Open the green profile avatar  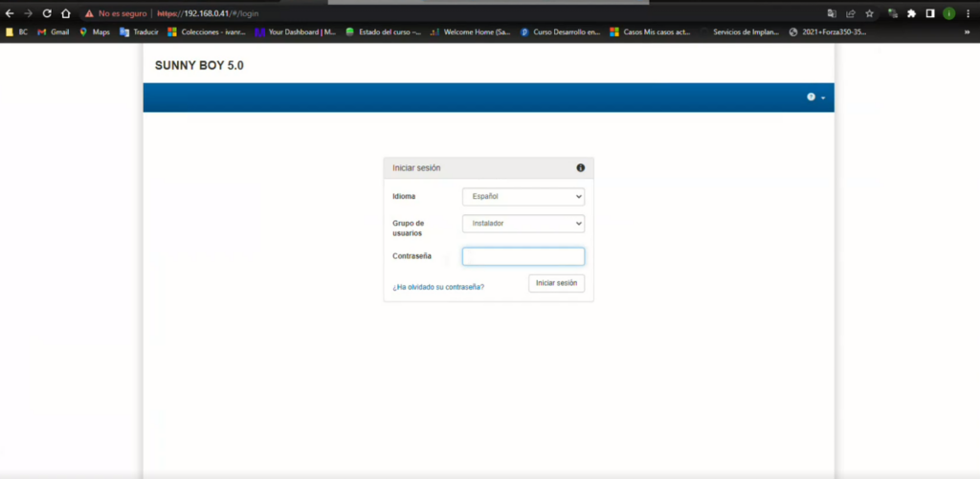click(x=948, y=13)
